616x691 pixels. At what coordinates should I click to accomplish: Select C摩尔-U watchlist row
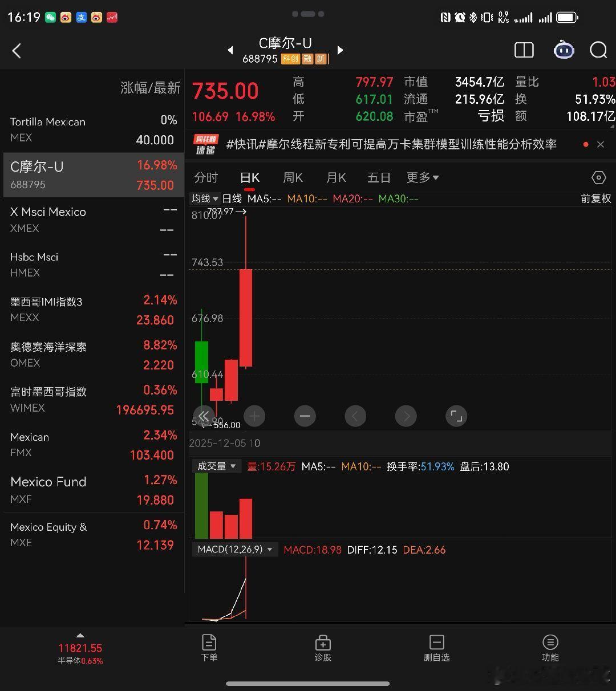click(94, 174)
